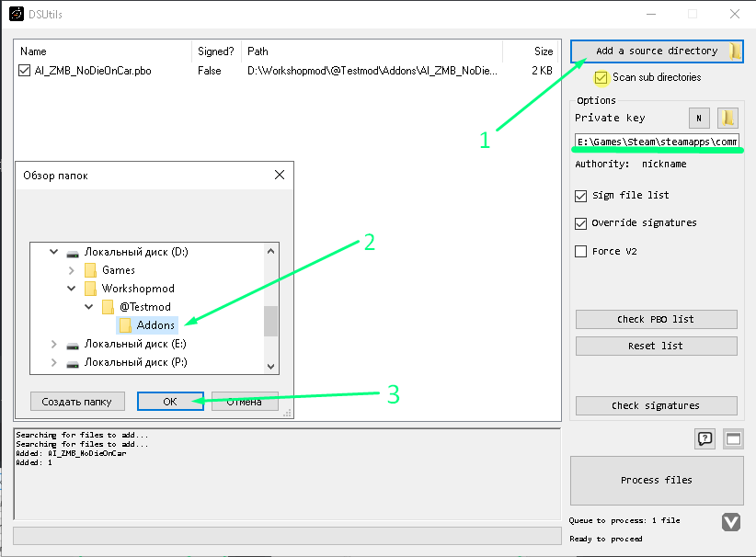Image resolution: width=756 pixels, height=557 pixels.
Task: Open the help question-mark icon
Action: pos(704,439)
